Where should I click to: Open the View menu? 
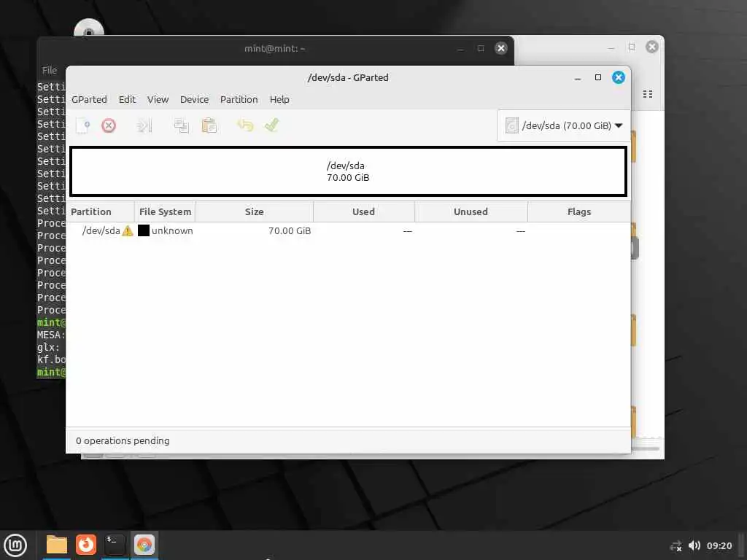(x=158, y=99)
